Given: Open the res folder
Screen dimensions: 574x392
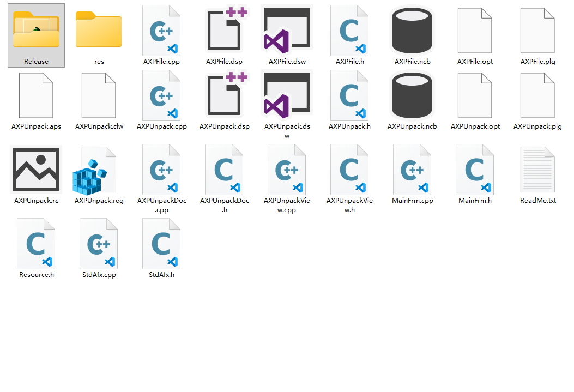Looking at the screenshot, I should [x=99, y=32].
